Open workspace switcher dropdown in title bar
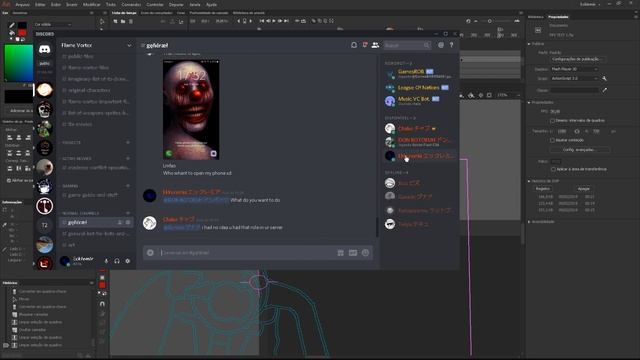640x360 pixels. point(590,4)
